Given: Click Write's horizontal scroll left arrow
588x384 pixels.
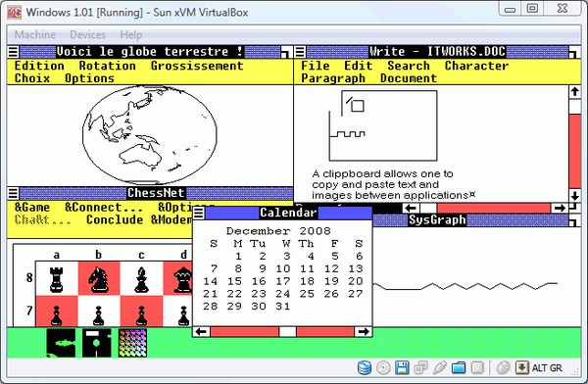Looking at the screenshot, I should click(x=411, y=208).
